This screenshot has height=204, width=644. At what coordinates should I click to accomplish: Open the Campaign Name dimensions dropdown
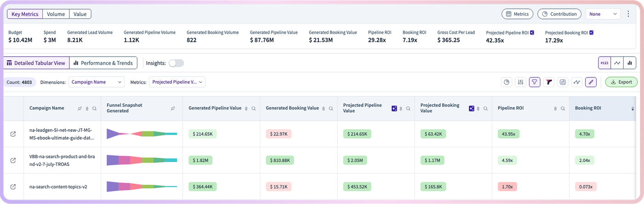(97, 82)
